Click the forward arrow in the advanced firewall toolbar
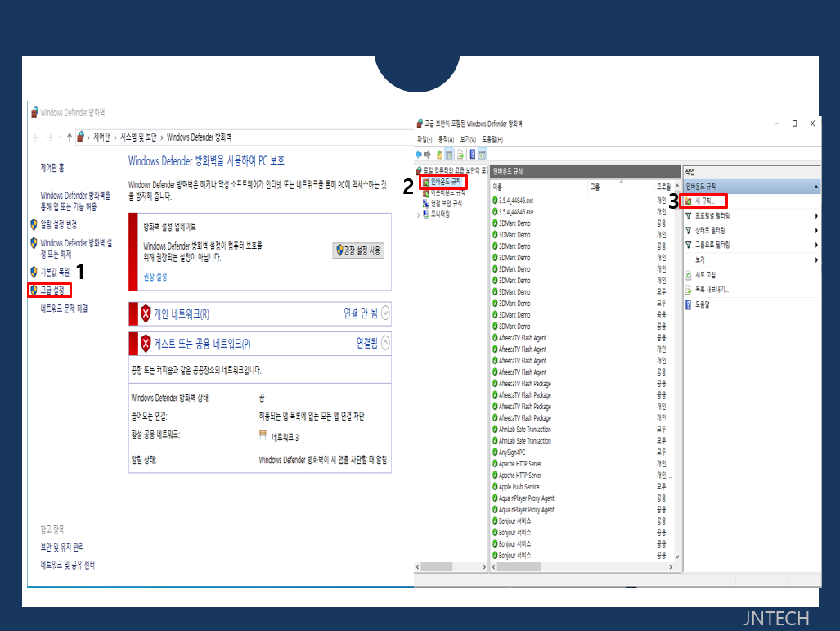Screen dimensions: 840x631 [x=428, y=155]
